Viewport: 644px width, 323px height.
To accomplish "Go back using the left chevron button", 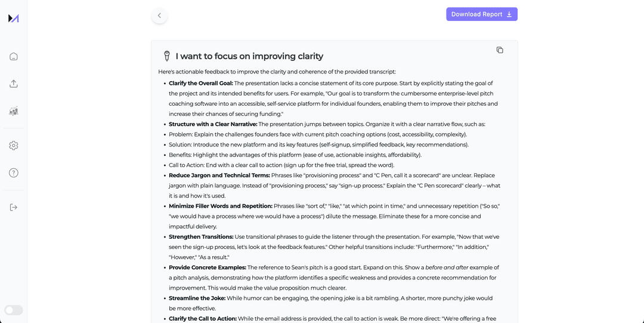I will click(x=159, y=16).
